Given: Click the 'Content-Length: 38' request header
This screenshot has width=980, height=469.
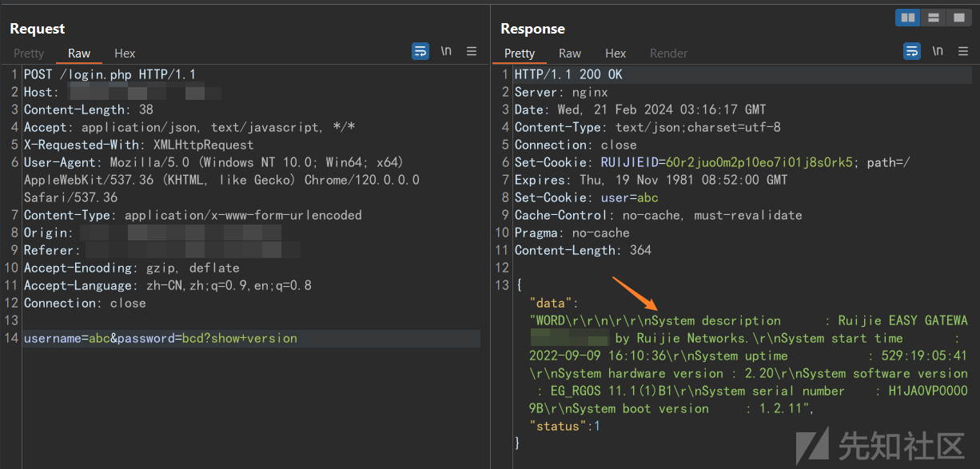Looking at the screenshot, I should click(x=89, y=109).
